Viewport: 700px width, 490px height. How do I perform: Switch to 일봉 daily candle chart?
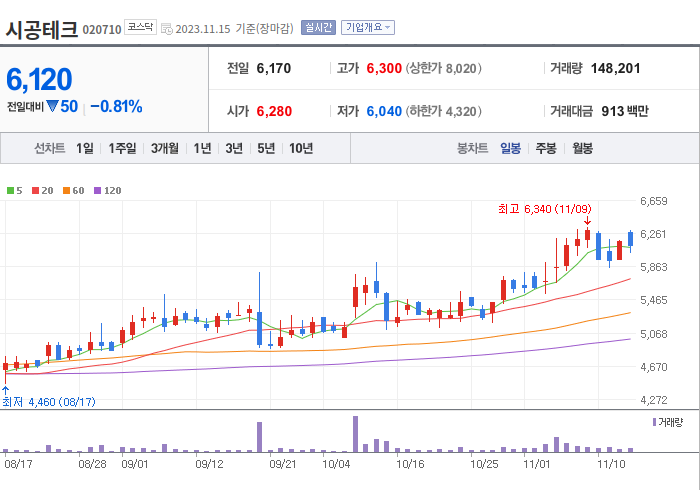click(510, 148)
